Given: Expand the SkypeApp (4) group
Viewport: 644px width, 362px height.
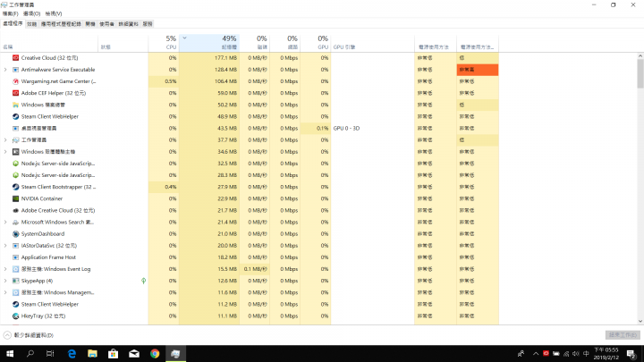Looking at the screenshot, I should (x=5, y=281).
